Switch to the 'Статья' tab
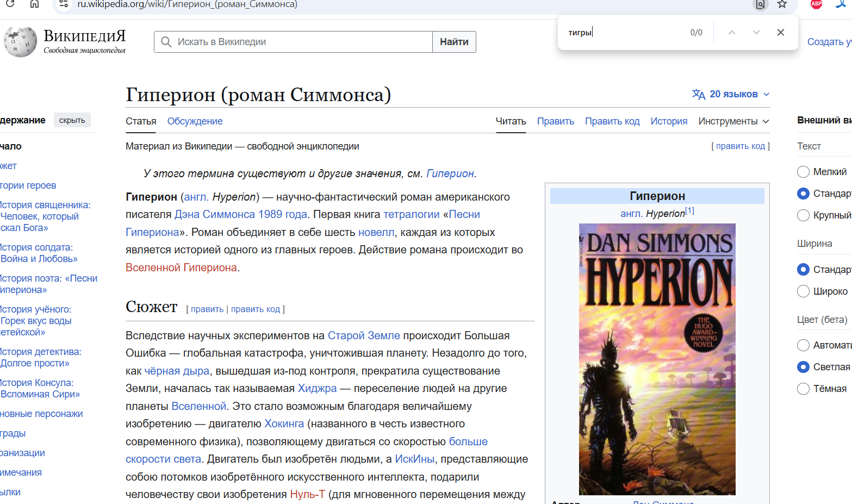The width and height of the screenshot is (852, 504). coord(141,121)
